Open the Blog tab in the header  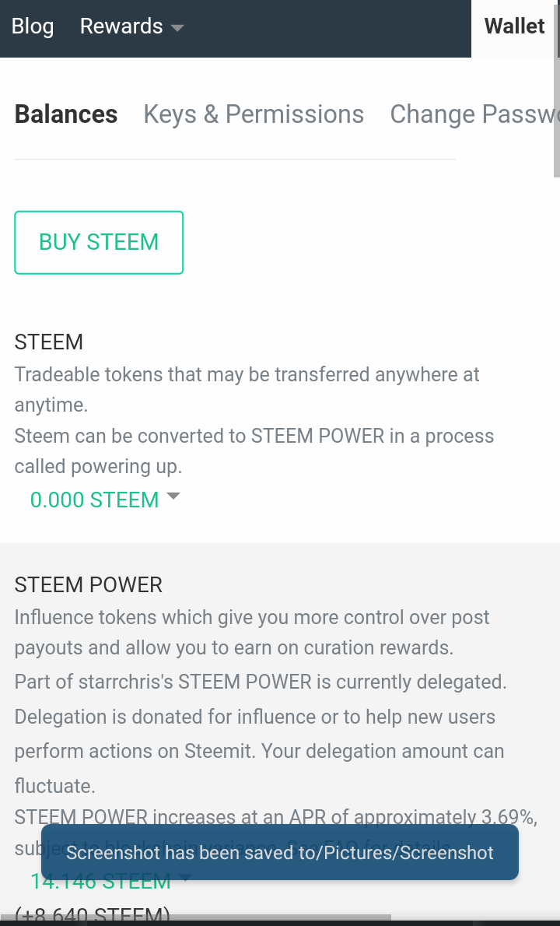point(33,26)
